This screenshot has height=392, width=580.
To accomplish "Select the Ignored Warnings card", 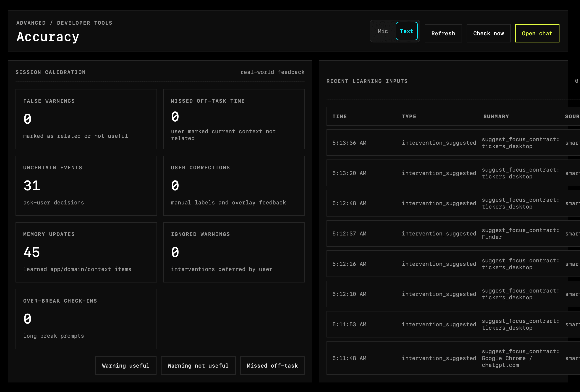I will coord(234,253).
